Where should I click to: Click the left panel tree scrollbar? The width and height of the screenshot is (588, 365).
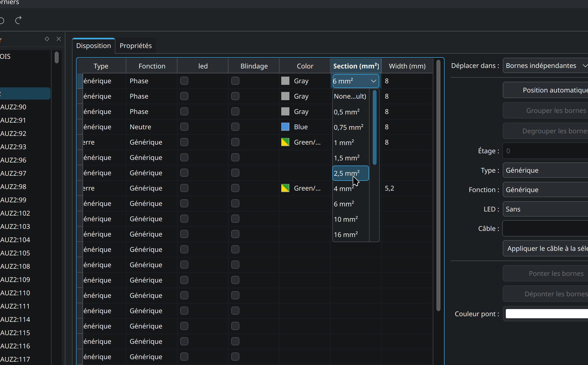pyautogui.click(x=57, y=57)
